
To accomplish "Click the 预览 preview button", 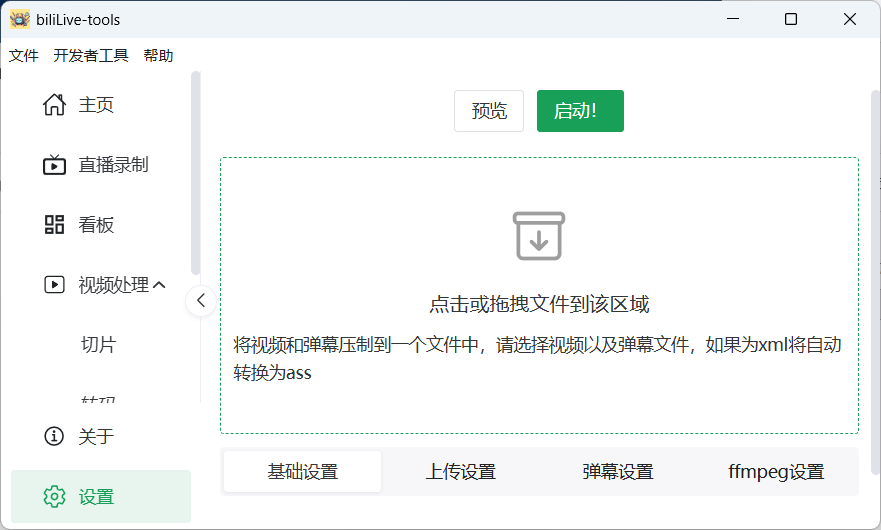I will pyautogui.click(x=489, y=111).
